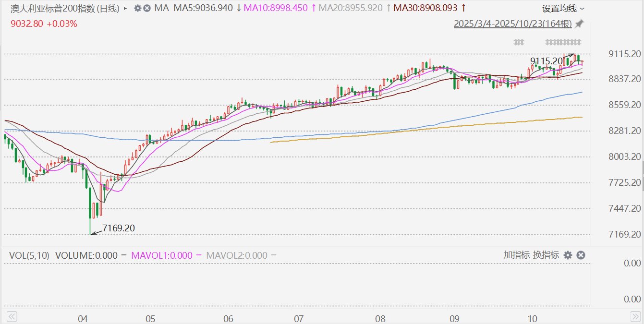Click 换指标 to switch indicator

click(x=546, y=255)
